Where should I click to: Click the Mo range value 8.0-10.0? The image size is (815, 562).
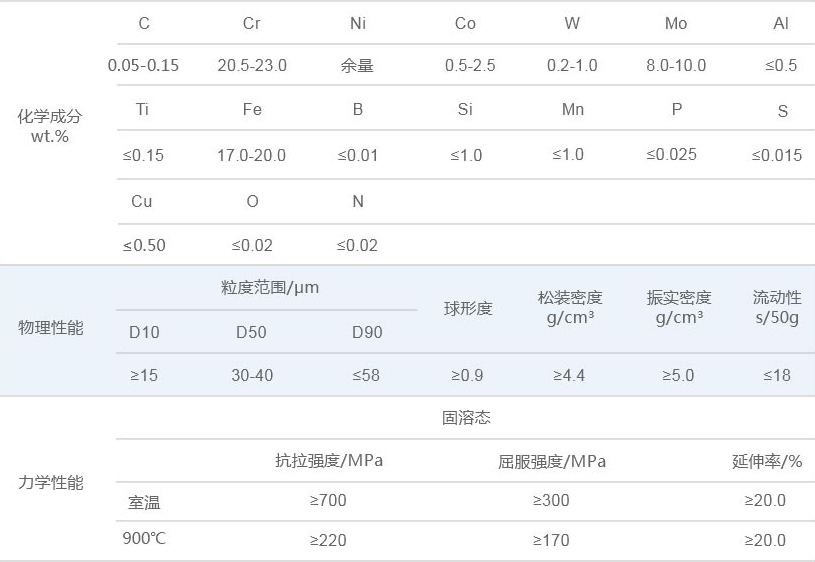click(x=676, y=65)
